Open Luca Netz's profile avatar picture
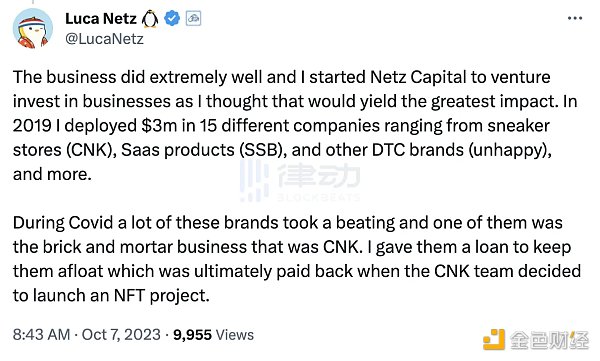 click(x=33, y=28)
